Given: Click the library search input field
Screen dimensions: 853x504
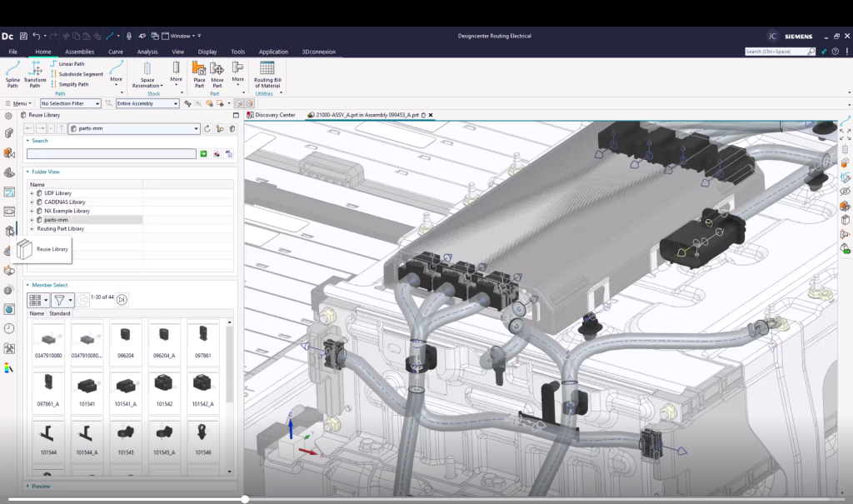Looking at the screenshot, I should [112, 154].
